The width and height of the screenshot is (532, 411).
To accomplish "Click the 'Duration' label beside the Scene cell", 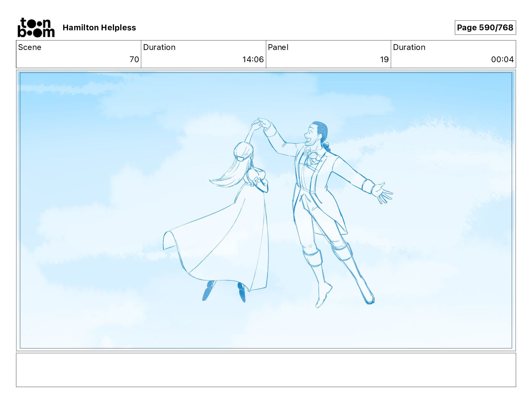I will 159,47.
